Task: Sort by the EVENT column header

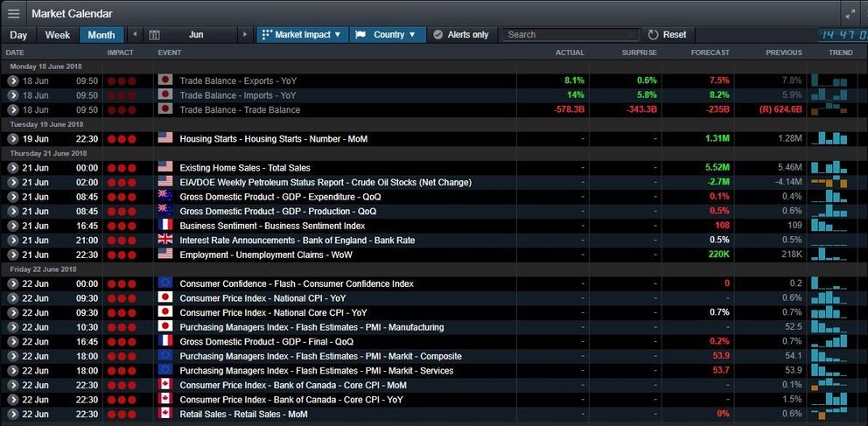Action: (x=170, y=52)
